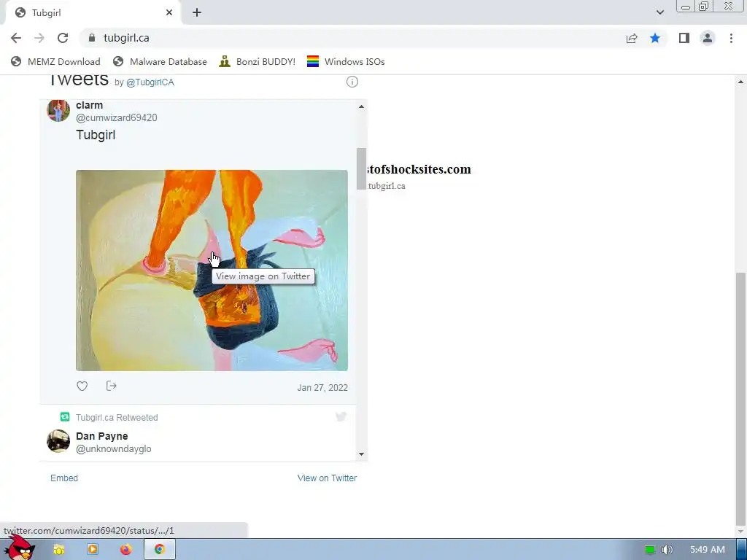Click the Twitter timeline scrollbar thumb
This screenshot has width=747, height=560.
tap(361, 169)
